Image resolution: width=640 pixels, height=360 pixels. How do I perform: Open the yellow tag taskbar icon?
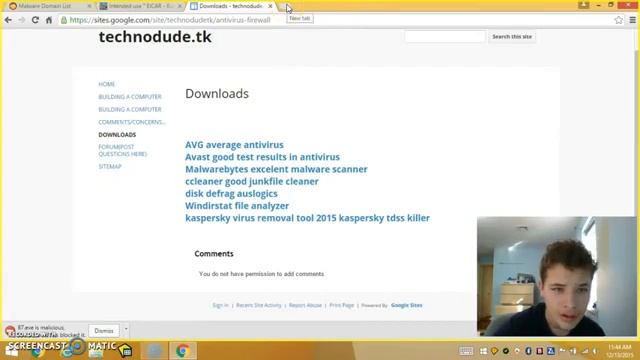125,351
